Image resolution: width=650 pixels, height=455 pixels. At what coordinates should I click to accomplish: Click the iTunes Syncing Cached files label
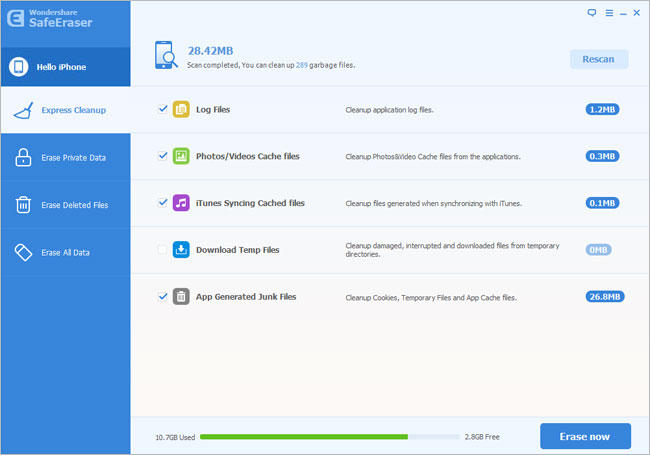tap(250, 203)
